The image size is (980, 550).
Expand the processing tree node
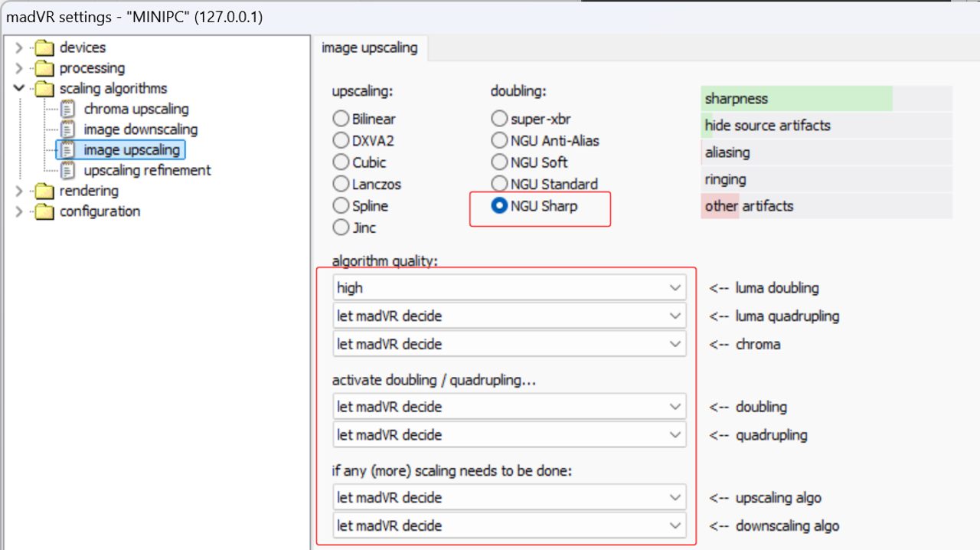click(19, 68)
